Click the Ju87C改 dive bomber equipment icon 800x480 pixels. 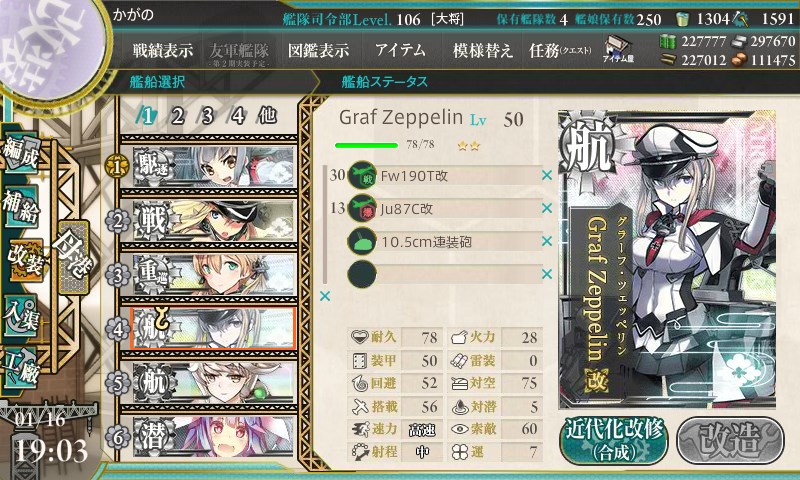coord(362,208)
